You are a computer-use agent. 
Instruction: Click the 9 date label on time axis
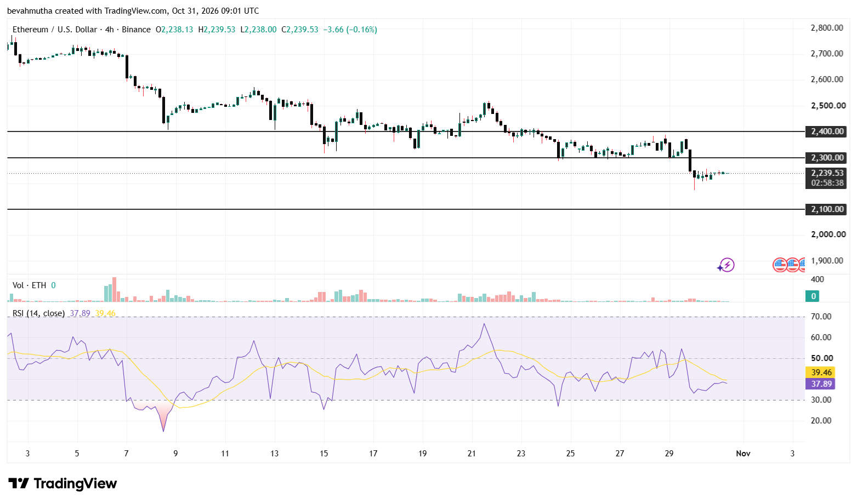pos(175,454)
